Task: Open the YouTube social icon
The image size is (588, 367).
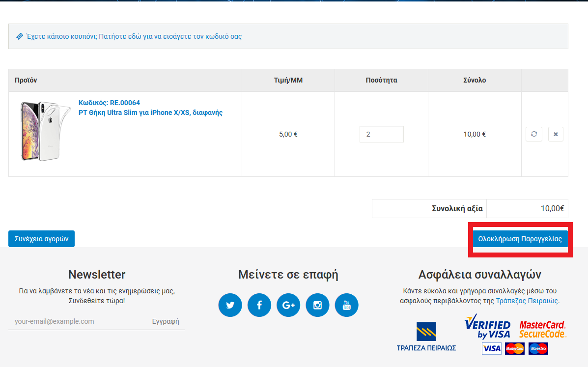Action: tap(346, 305)
